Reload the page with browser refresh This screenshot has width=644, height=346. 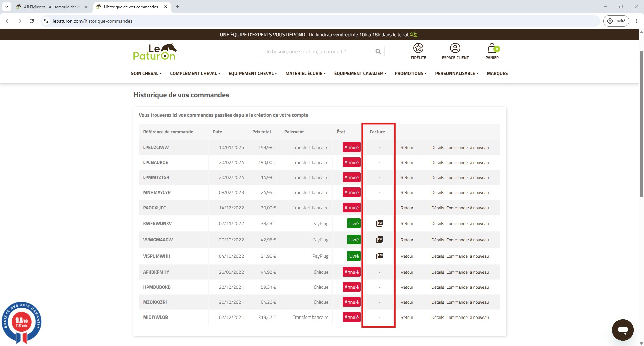(32, 21)
